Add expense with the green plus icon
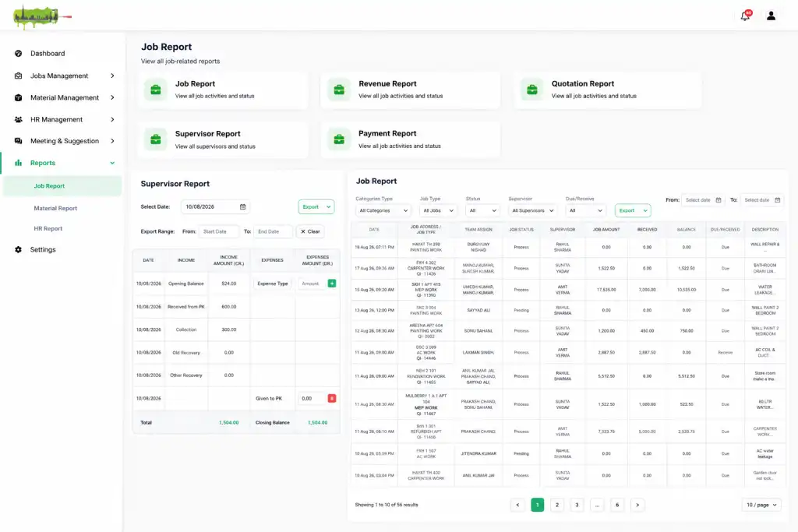This screenshot has width=798, height=532. point(332,284)
